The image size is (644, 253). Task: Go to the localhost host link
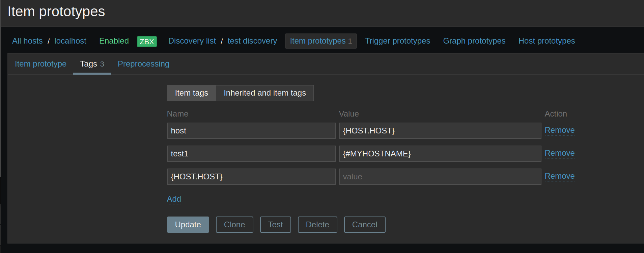pyautogui.click(x=70, y=41)
